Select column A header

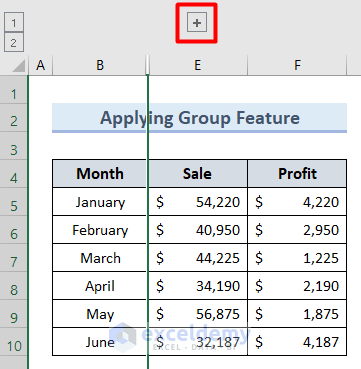click(x=40, y=65)
